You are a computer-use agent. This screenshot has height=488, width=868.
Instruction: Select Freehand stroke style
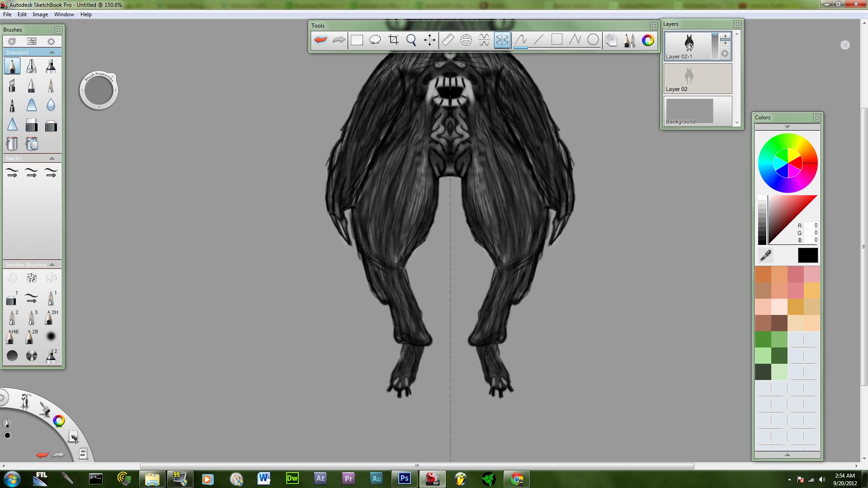(x=521, y=40)
